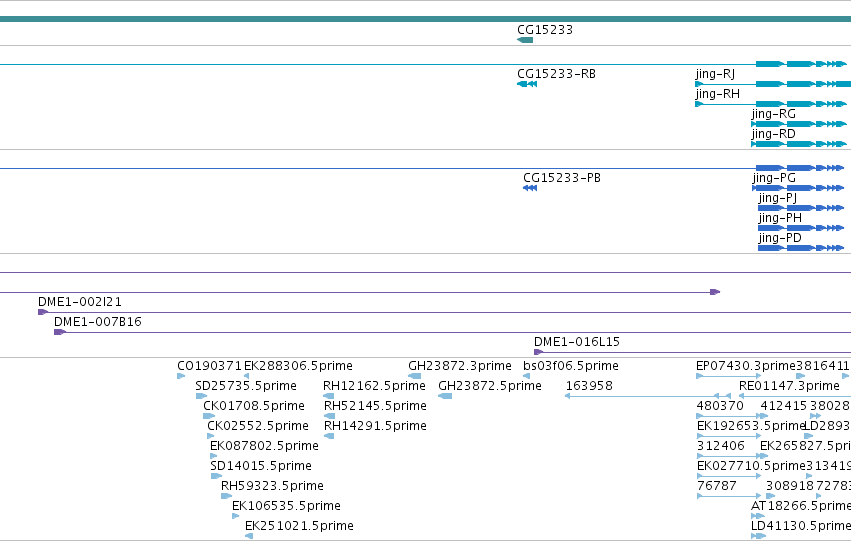851x541 pixels.
Task: Select the GH23872.5prime EST glyph
Action: tap(445, 396)
